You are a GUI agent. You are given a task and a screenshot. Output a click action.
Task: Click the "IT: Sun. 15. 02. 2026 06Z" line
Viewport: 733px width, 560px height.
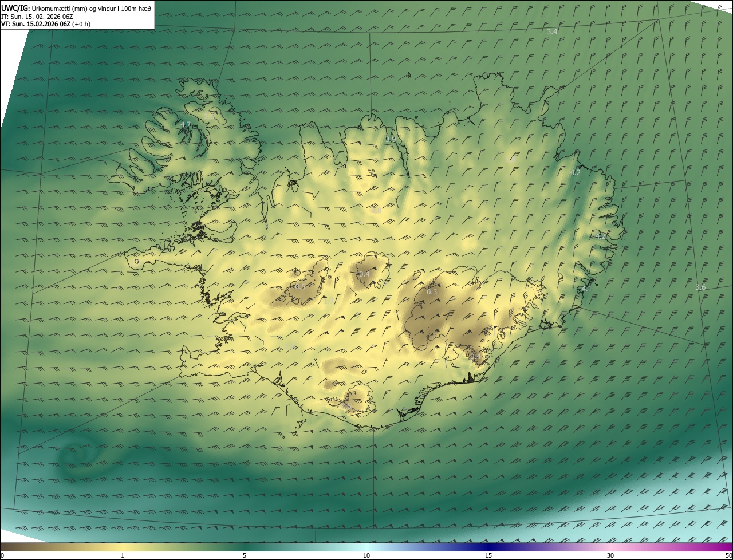[37, 16]
